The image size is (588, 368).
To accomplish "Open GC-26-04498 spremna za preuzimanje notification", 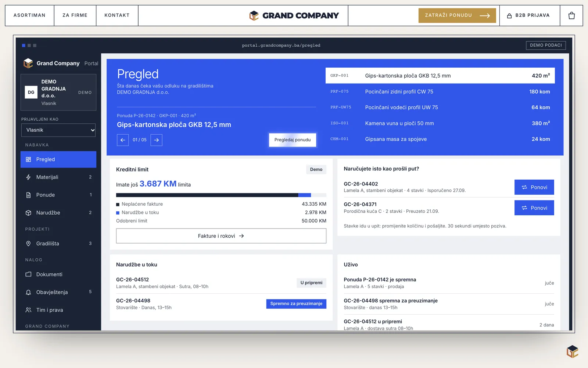I will click(x=449, y=304).
